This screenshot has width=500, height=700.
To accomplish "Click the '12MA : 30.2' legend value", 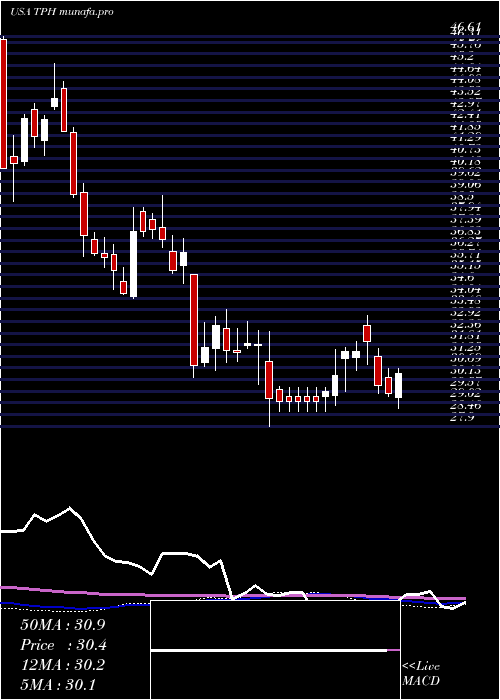I will click(62, 665).
